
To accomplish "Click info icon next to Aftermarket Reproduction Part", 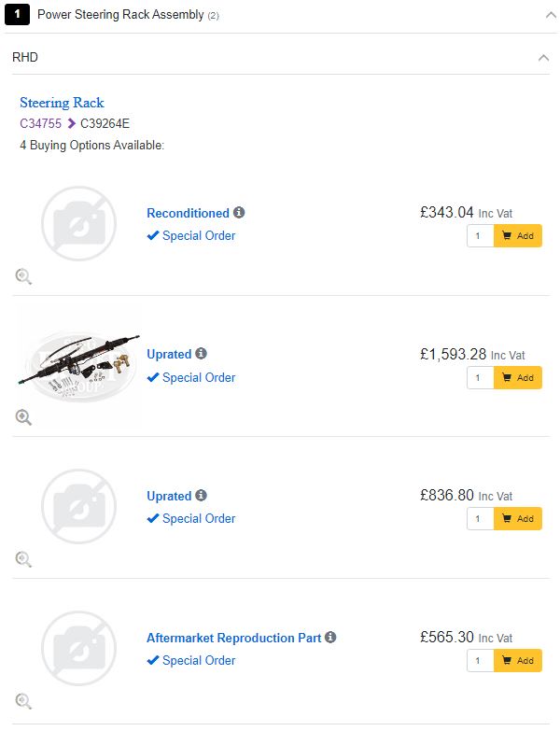I will click(x=330, y=638).
